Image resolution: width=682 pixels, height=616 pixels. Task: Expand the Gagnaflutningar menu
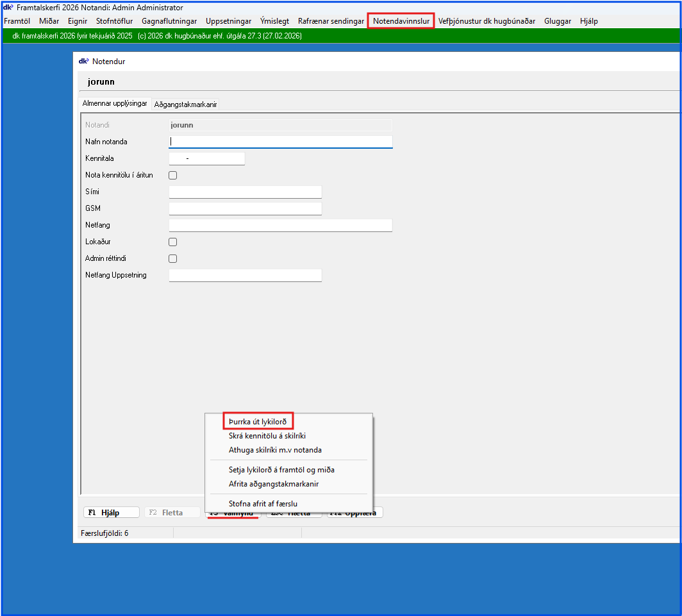(169, 21)
